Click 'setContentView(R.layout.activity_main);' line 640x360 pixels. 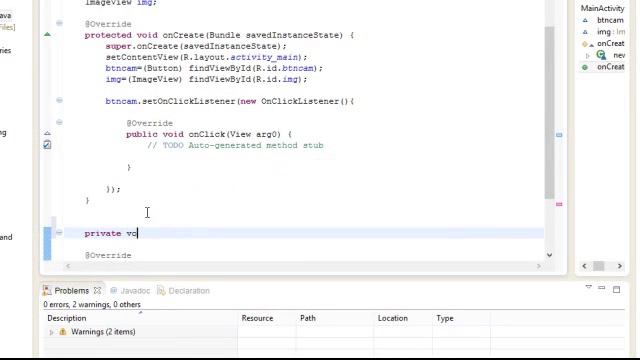click(x=206, y=57)
